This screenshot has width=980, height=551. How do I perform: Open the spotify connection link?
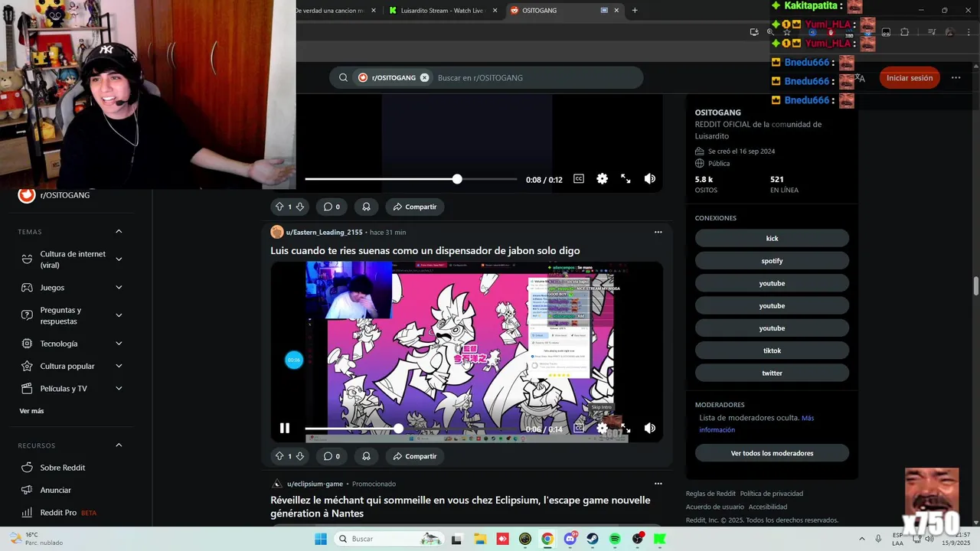772,261
